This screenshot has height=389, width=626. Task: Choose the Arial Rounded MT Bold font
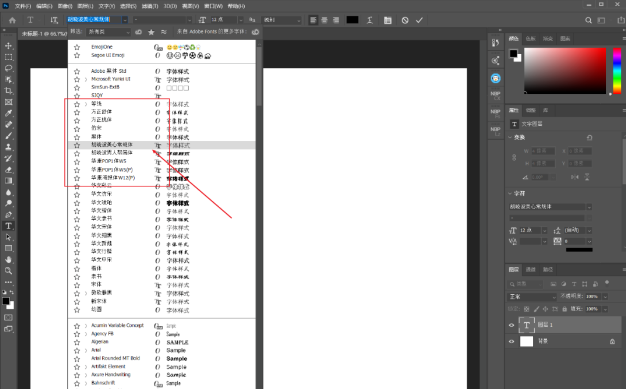pyautogui.click(x=116, y=358)
